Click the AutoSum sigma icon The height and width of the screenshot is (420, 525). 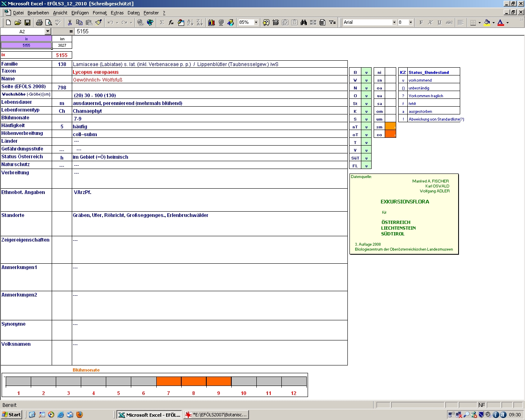click(x=162, y=23)
